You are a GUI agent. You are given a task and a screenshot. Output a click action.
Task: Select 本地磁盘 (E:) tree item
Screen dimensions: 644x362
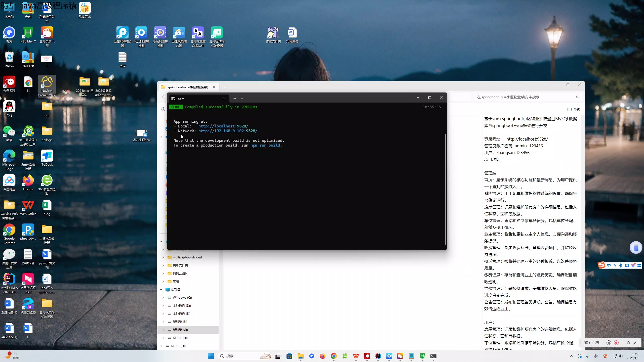[x=188, y=314]
